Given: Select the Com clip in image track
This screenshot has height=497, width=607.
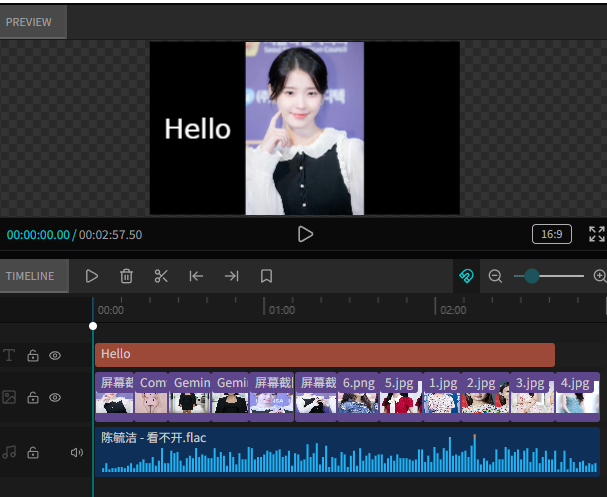Looking at the screenshot, I should [x=151, y=397].
